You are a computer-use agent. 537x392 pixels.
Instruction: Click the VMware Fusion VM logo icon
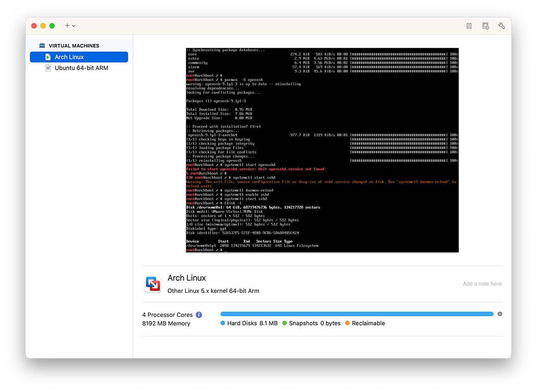click(x=153, y=284)
